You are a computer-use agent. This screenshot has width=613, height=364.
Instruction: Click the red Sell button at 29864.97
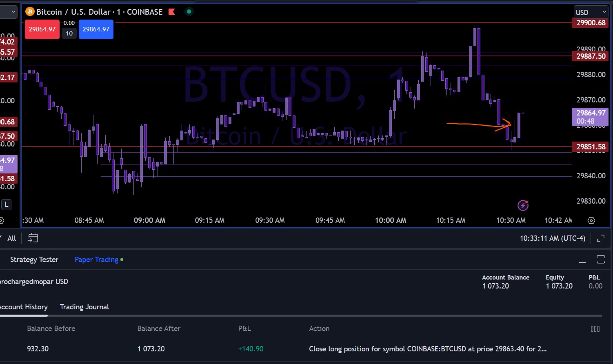[x=42, y=29]
